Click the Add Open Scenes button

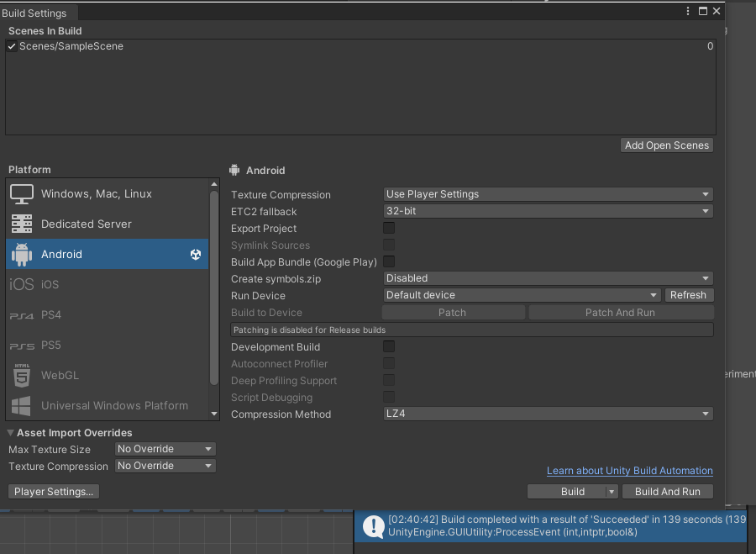point(667,145)
